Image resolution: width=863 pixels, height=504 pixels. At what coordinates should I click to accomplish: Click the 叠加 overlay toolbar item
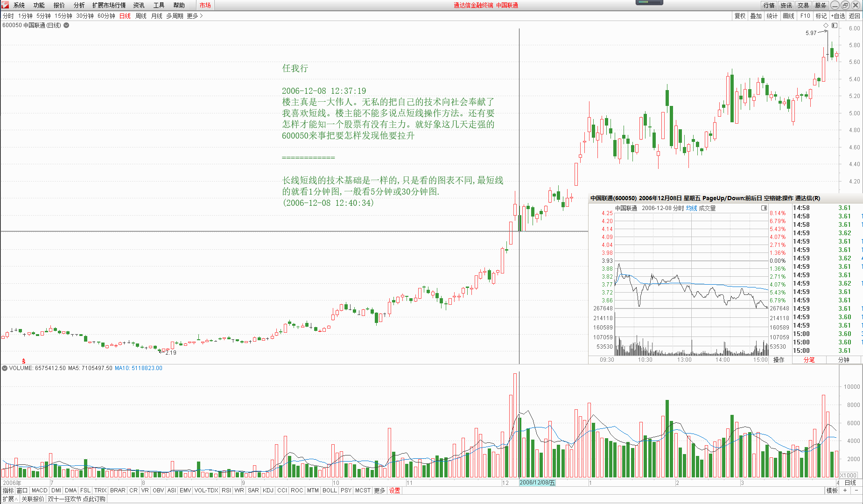(756, 16)
